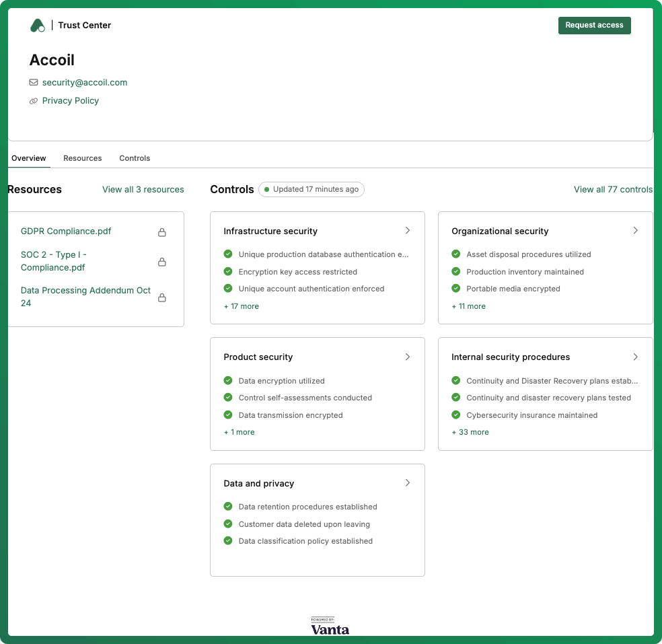The height and width of the screenshot is (644, 662).
Task: Show the + 11 more organizational controls
Action: pyautogui.click(x=469, y=306)
